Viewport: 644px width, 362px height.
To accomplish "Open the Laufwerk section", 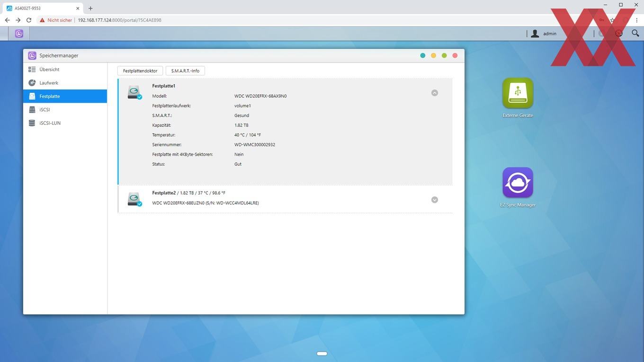I will pyautogui.click(x=65, y=83).
